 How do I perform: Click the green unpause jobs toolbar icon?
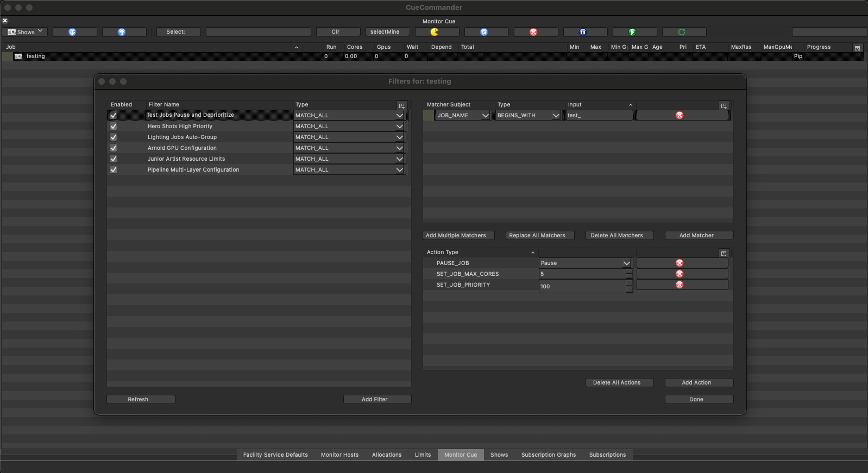pos(632,32)
